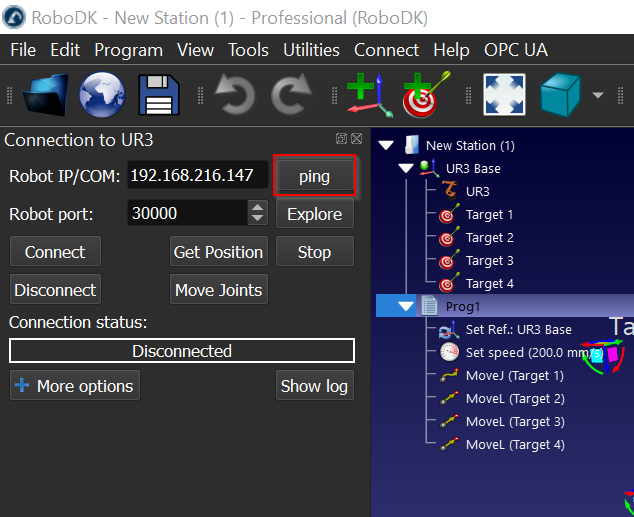Click the Disconnected connection status bar

182,350
